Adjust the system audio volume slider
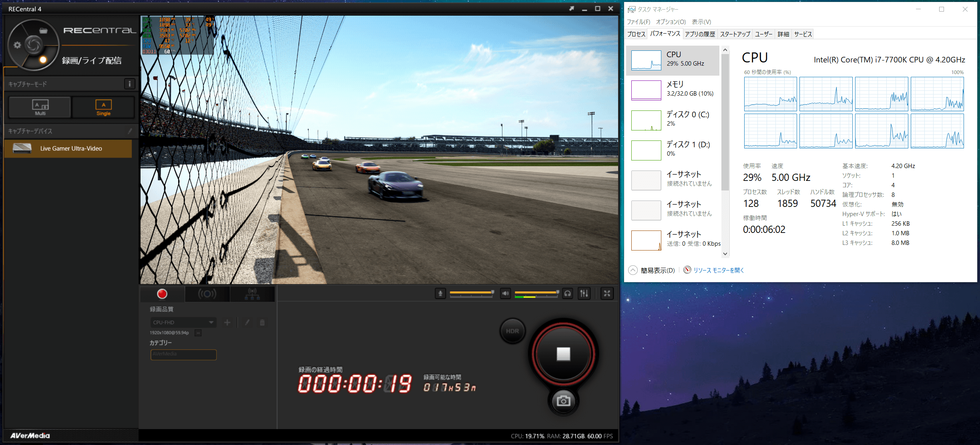The image size is (980, 445). pyautogui.click(x=537, y=294)
